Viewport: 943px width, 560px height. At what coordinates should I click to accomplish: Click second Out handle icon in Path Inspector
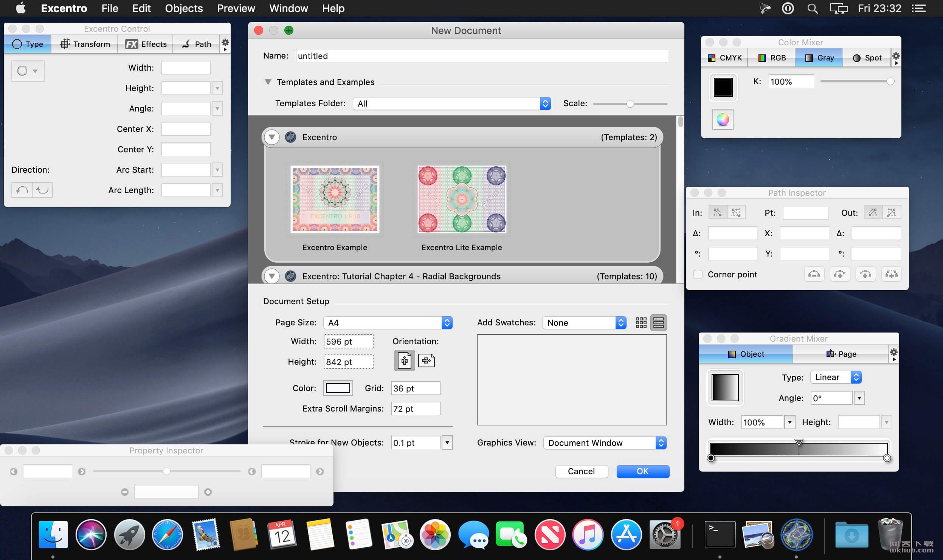(x=892, y=213)
